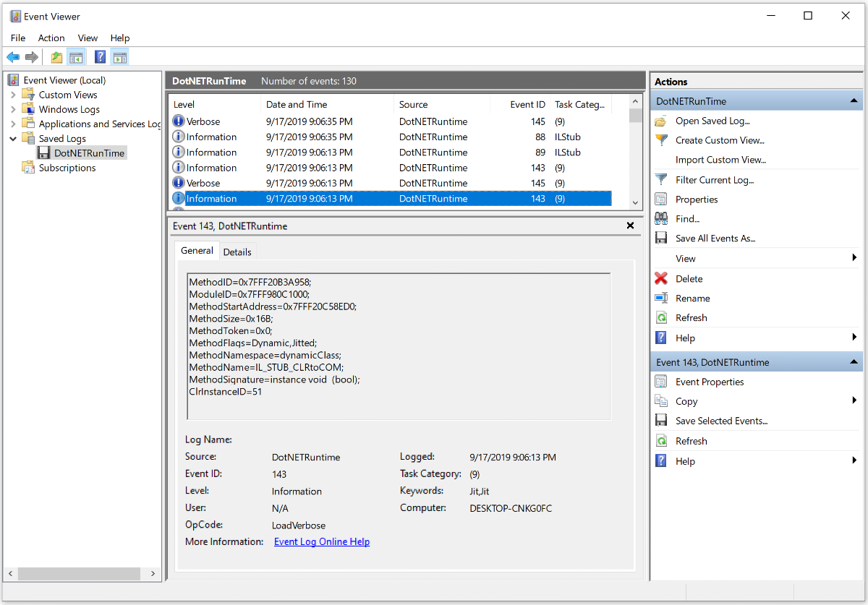Screen dimensions: 868x605
Task: Click the OpCode value LoadVerbose
Action: (299, 525)
